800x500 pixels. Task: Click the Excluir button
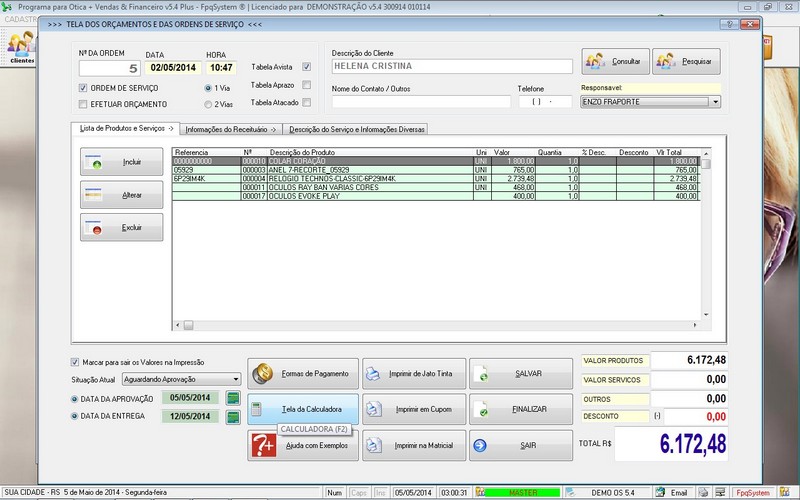click(122, 228)
